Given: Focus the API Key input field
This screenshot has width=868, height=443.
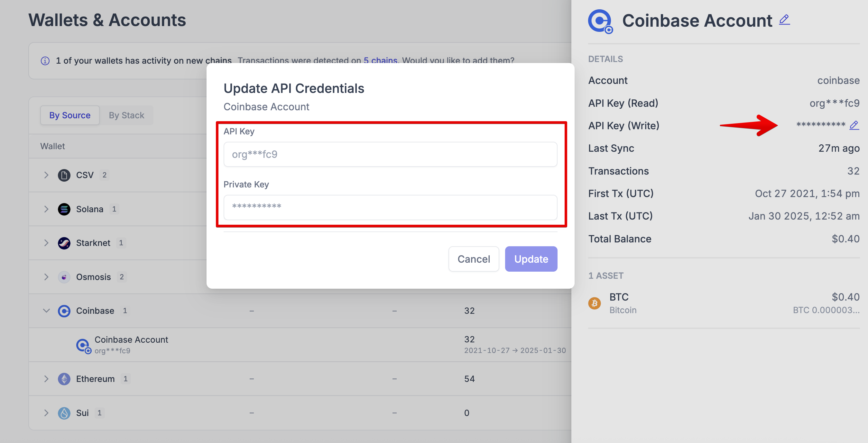Looking at the screenshot, I should 390,154.
